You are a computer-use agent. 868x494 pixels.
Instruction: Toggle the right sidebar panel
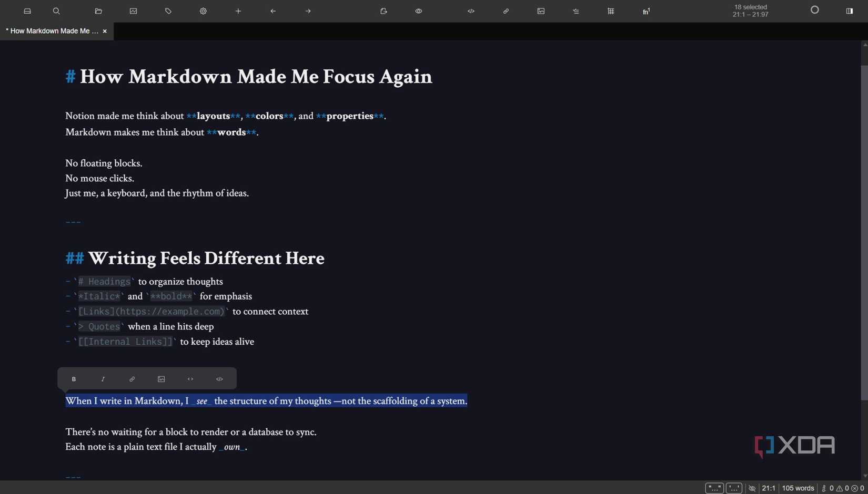tap(850, 11)
